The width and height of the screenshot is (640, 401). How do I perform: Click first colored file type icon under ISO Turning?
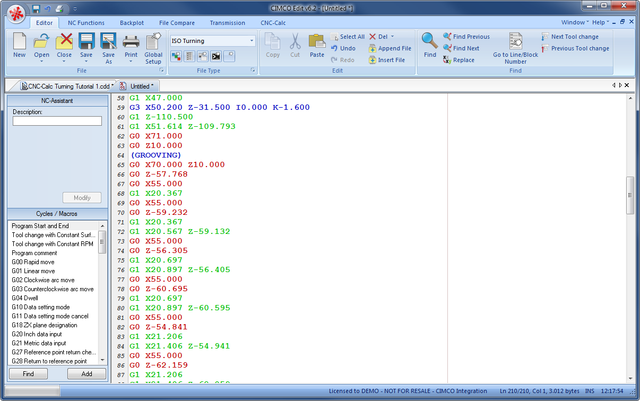coord(176,56)
